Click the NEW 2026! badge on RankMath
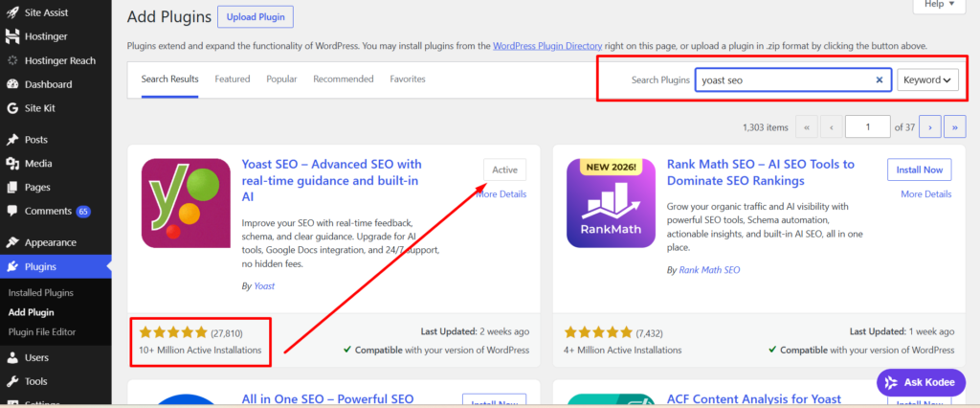Screen dimensions: 980x408 (611, 167)
